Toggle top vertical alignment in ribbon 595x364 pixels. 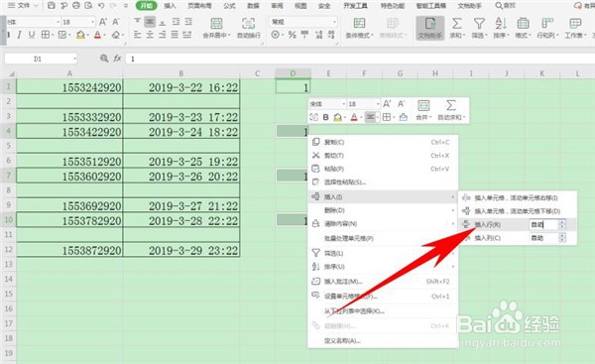(138, 22)
